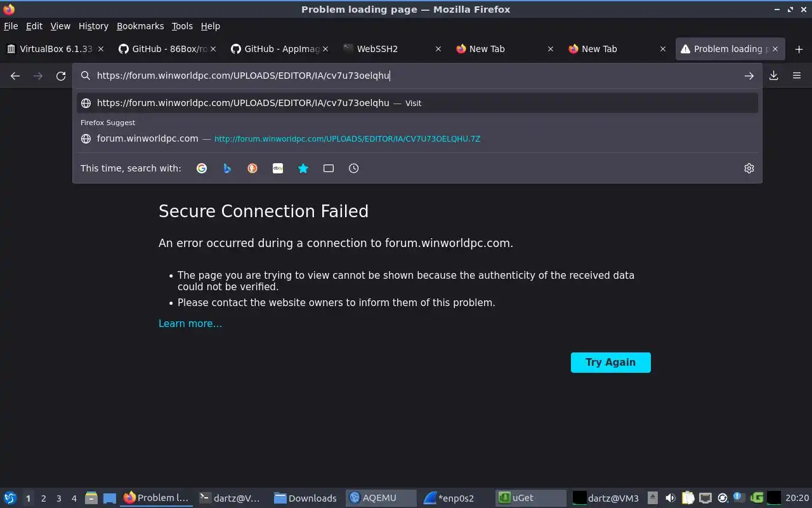Go back to the previous page
This screenshot has width=812, height=508.
click(15, 76)
